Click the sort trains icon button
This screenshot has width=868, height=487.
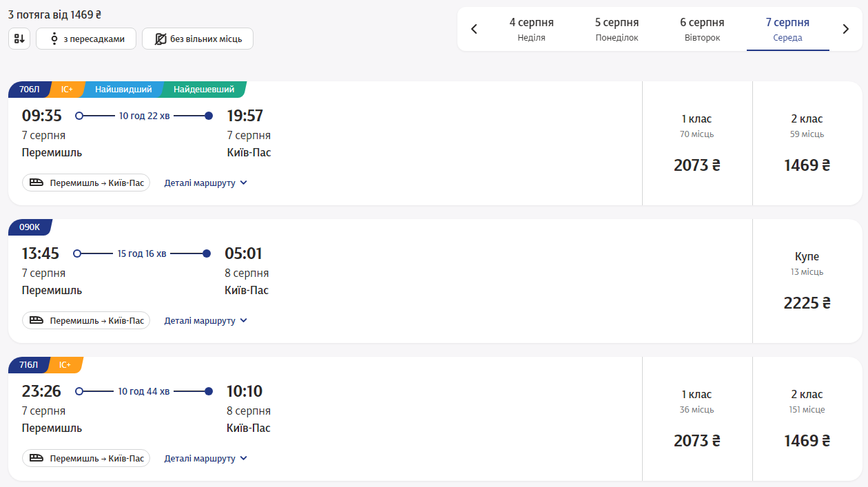pos(19,39)
